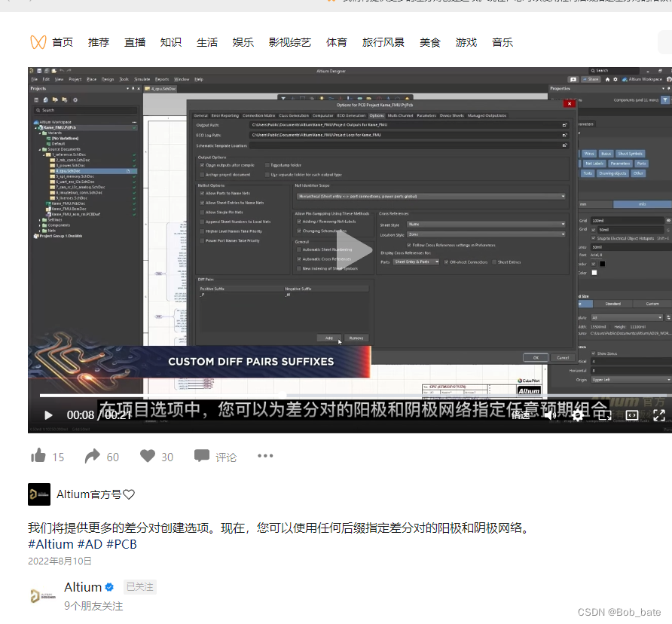Open the 美食 category

[430, 42]
